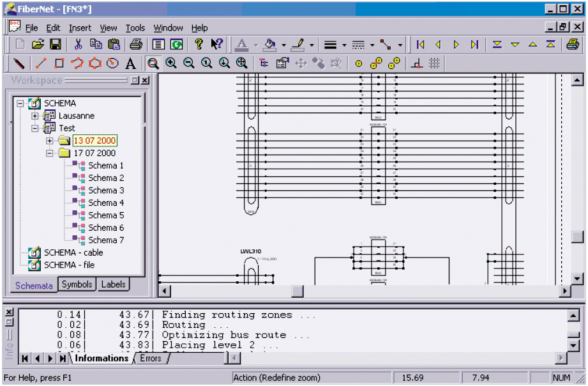Go to previous page left arrow
This screenshot has height=386, width=588.
coord(439,44)
